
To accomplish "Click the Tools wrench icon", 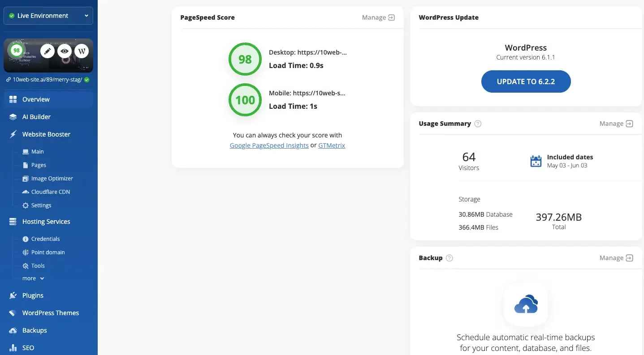I will [x=26, y=266].
